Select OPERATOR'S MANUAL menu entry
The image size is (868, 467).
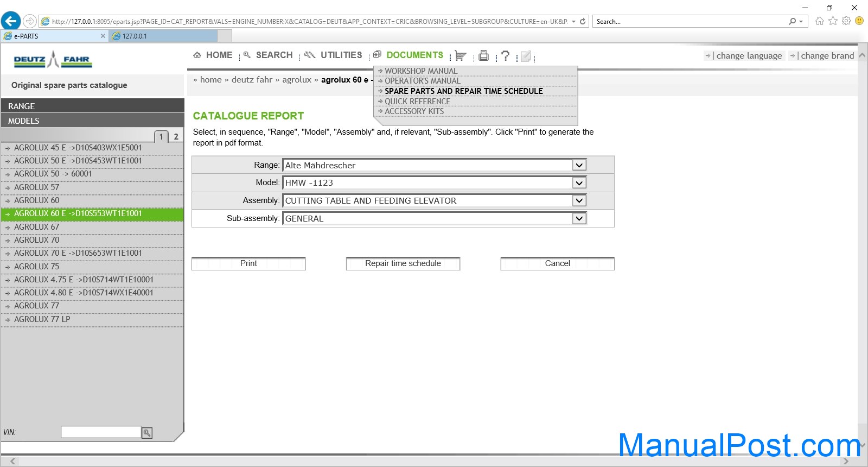pyautogui.click(x=422, y=81)
